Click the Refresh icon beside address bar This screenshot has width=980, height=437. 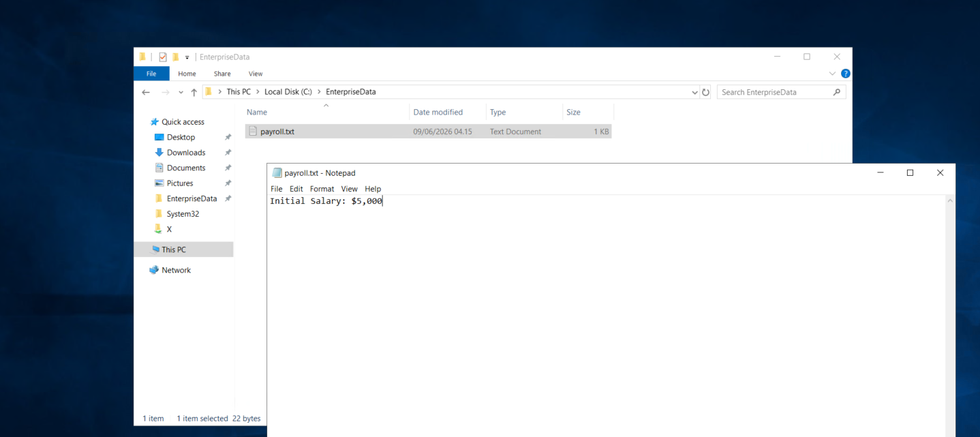coord(705,92)
